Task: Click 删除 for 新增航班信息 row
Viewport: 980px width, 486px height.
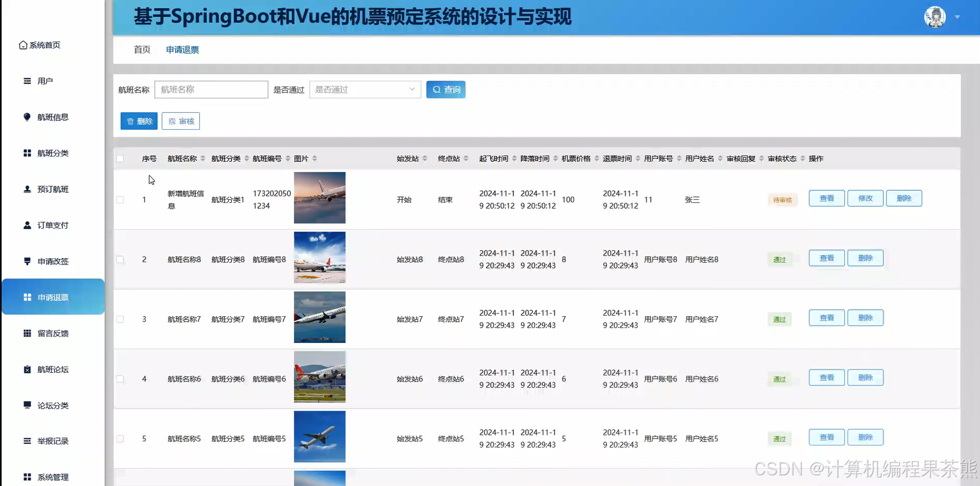Action: 904,198
